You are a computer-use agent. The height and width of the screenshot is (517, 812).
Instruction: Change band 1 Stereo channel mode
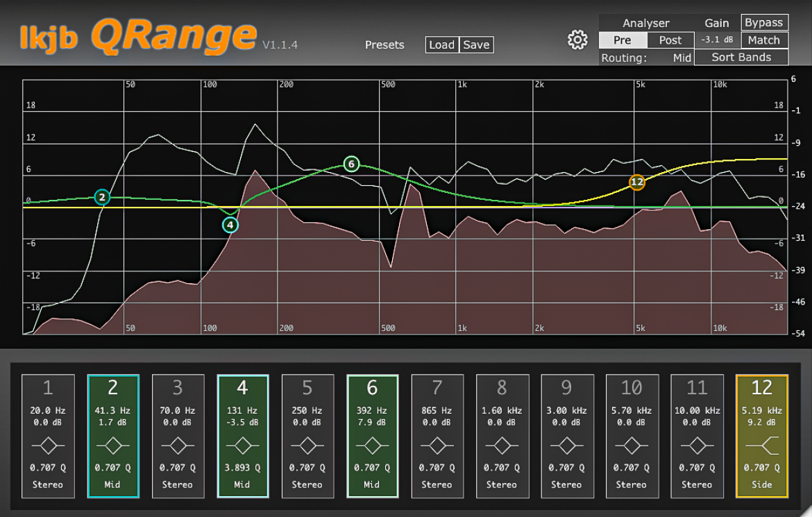(48, 485)
